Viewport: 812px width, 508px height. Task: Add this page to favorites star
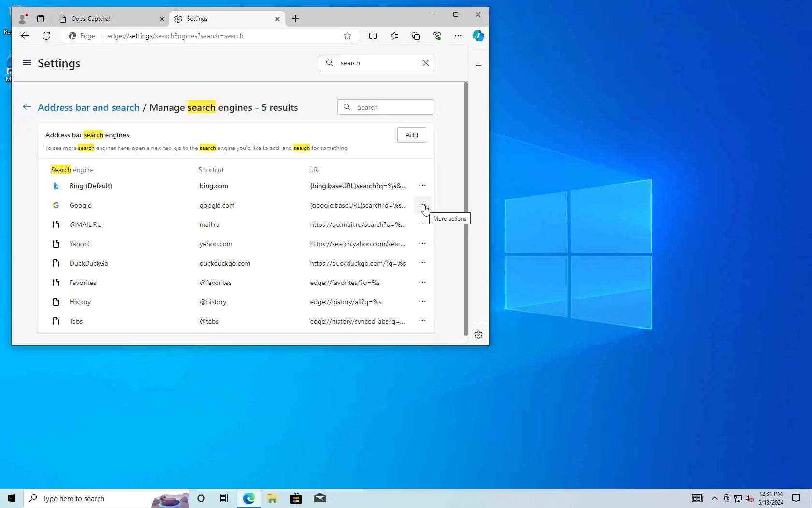pos(348,36)
